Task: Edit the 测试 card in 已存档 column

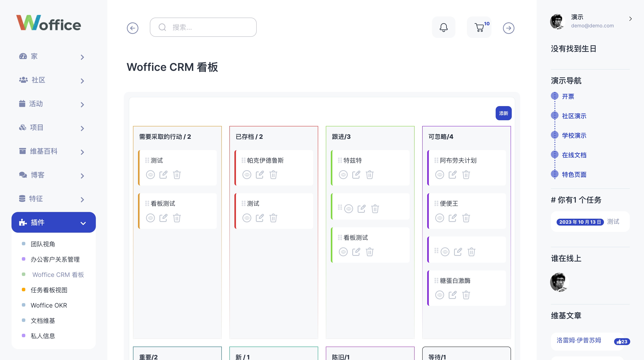Action: click(260, 218)
